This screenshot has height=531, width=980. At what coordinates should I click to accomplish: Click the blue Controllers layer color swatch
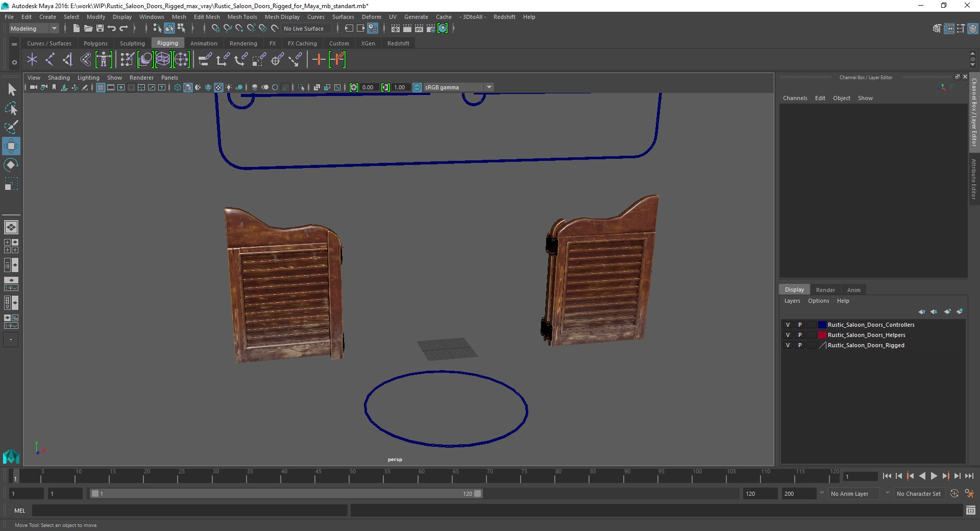(x=822, y=325)
